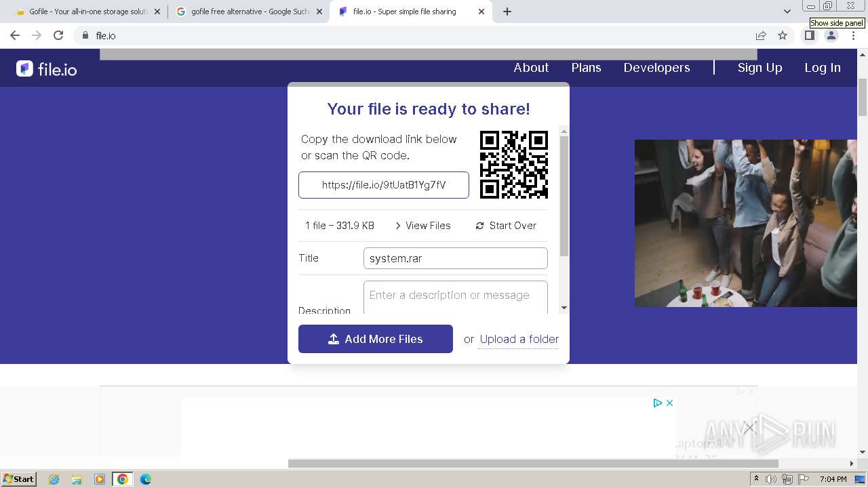
Task: Click the page scrollbar down arrow
Action: click(863, 452)
